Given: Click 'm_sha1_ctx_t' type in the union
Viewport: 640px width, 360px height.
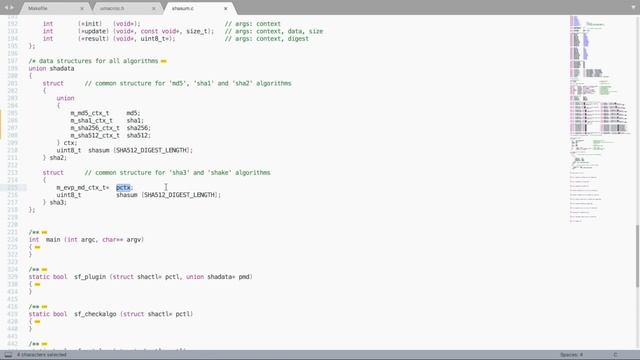Looking at the screenshot, I should tap(91, 121).
